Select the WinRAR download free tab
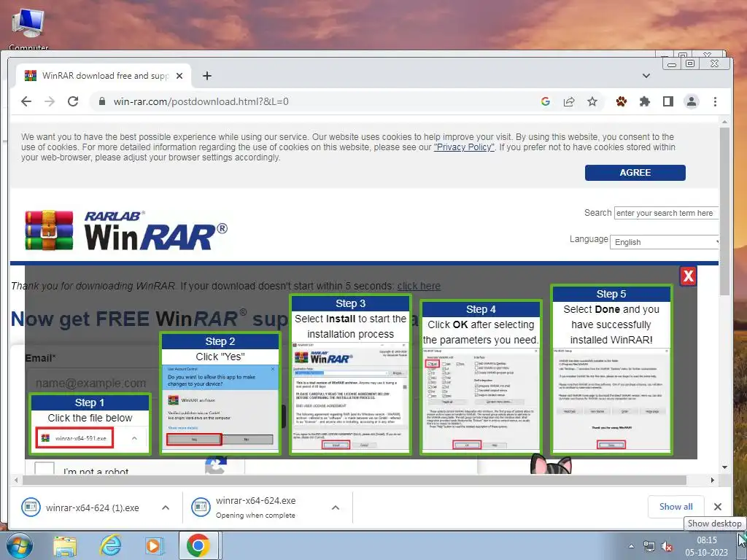The height and width of the screenshot is (560, 747). [104, 76]
